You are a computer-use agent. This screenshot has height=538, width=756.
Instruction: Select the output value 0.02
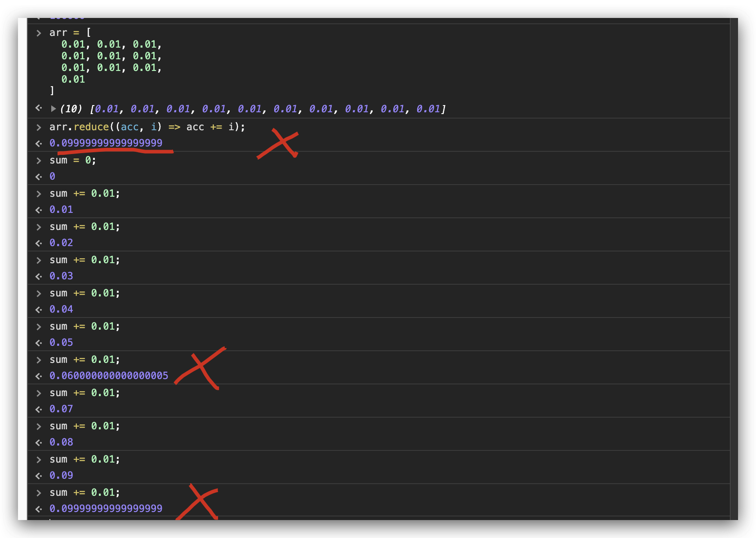(x=61, y=243)
